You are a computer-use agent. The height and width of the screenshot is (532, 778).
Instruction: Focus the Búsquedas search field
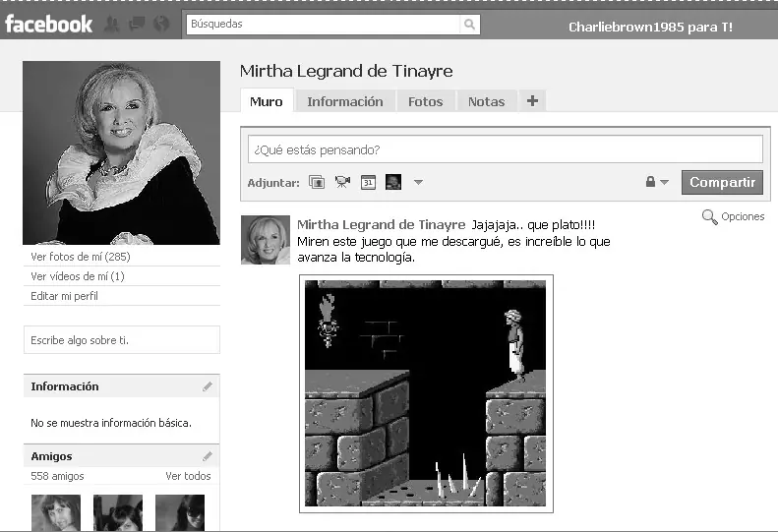coord(324,24)
